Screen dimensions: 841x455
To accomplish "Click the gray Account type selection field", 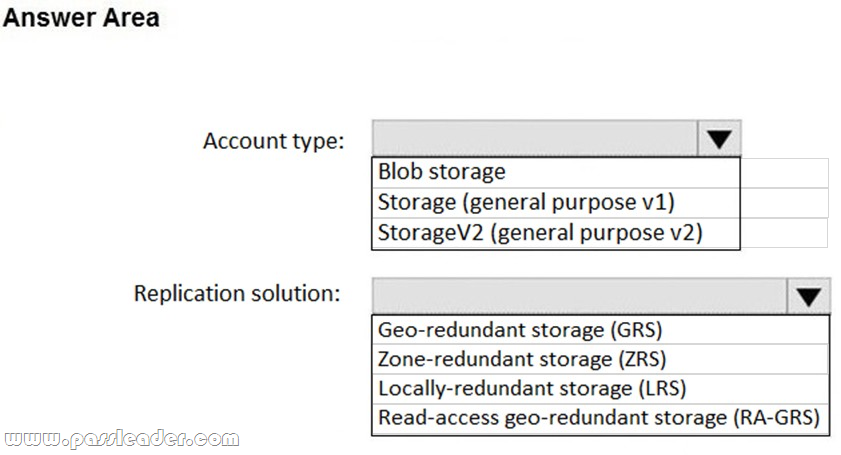I will coord(534,139).
